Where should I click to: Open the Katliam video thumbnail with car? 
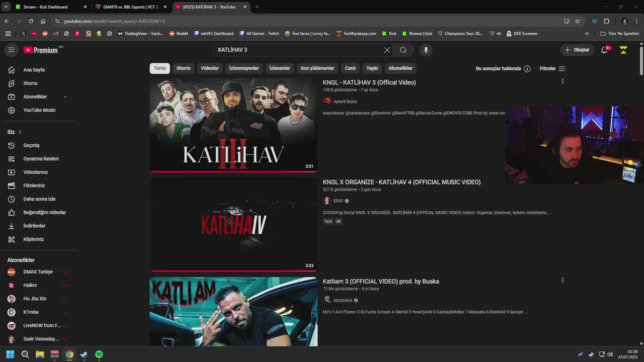point(233,312)
